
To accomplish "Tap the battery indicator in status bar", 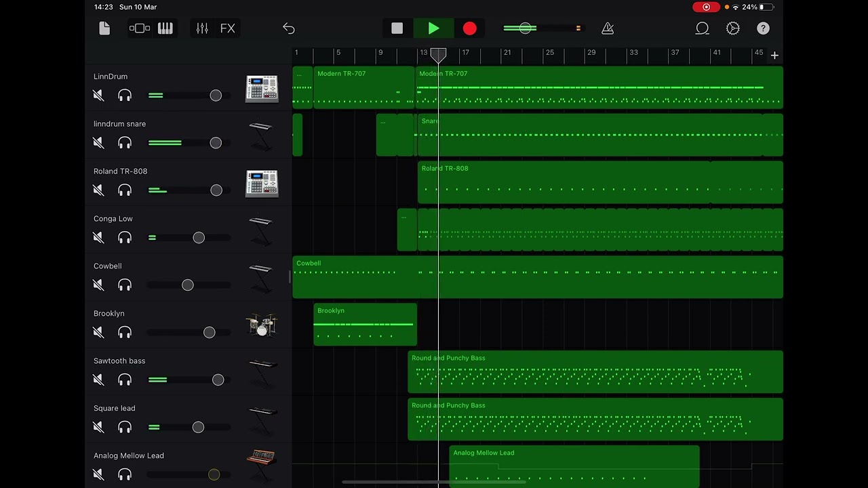I will tap(766, 7).
